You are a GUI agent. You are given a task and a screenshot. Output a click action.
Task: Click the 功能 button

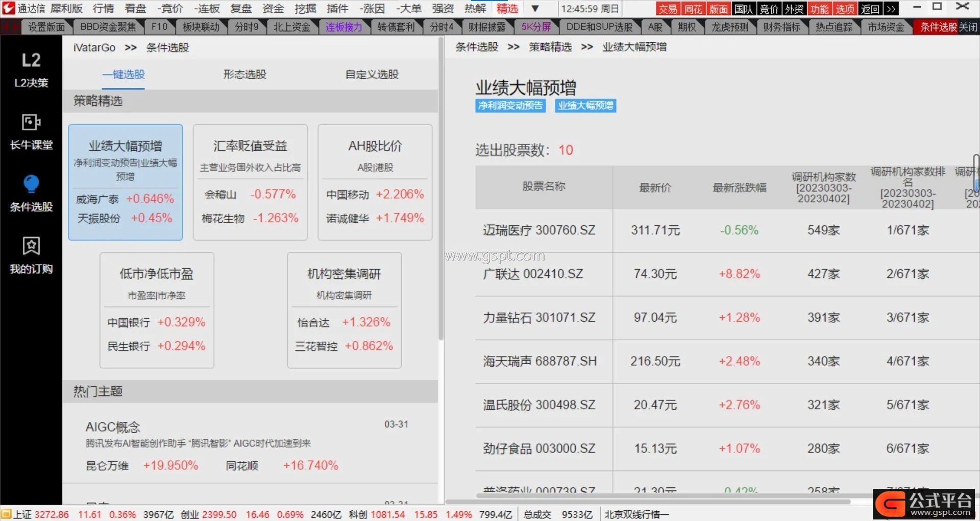coord(819,9)
